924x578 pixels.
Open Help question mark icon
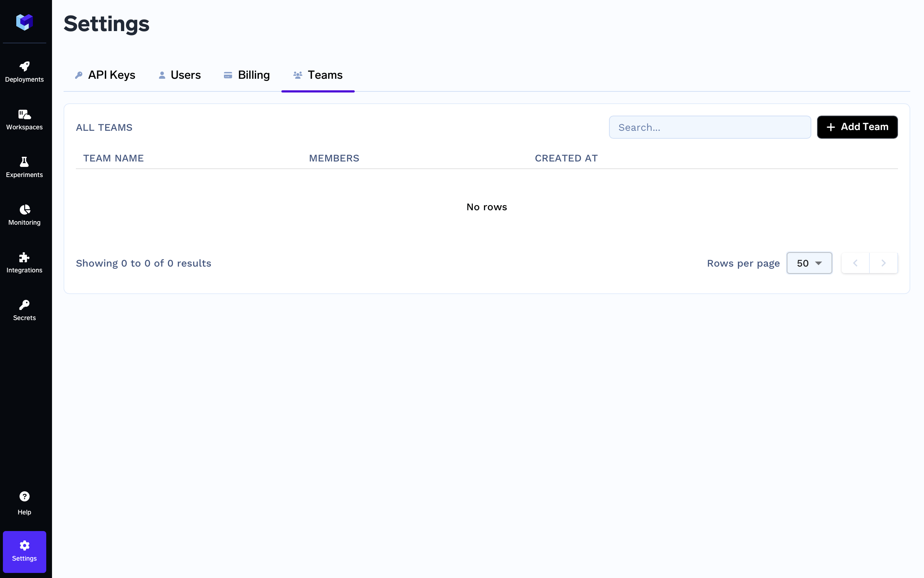pos(25,496)
